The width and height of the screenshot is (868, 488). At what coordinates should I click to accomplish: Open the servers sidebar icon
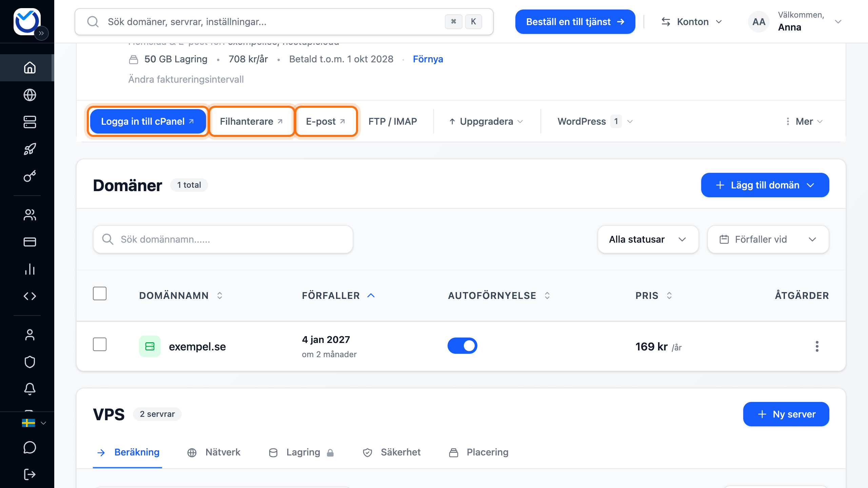(x=30, y=122)
